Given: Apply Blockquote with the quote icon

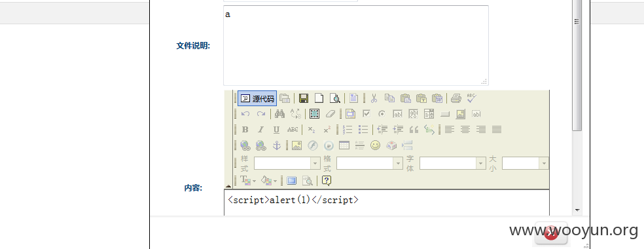Looking at the screenshot, I should click(x=414, y=130).
